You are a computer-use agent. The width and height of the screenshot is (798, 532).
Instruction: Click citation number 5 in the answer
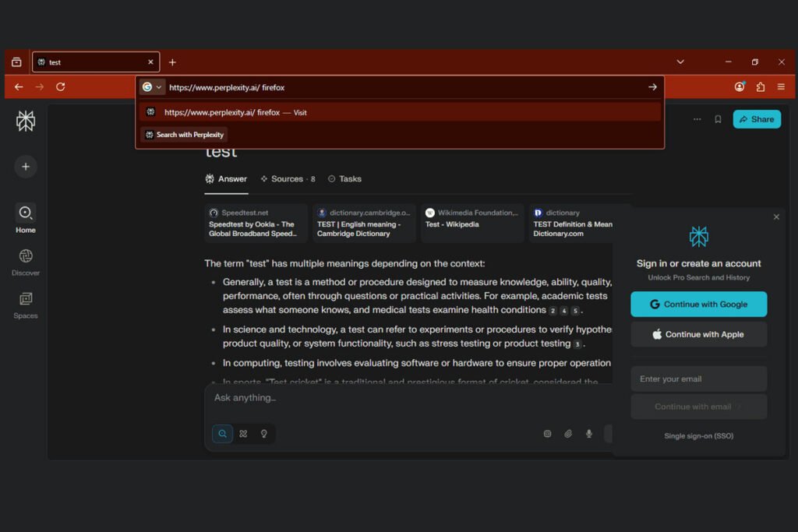(x=575, y=311)
